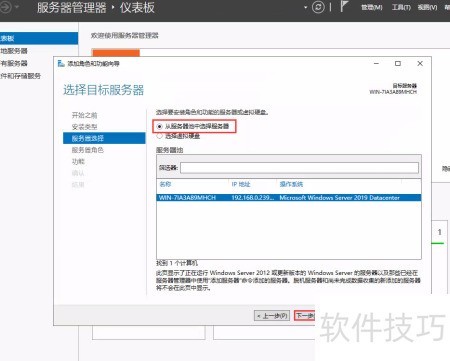Click the wizard title bar icon
Image resolution: width=450 pixels, height=361 pixels.
click(x=61, y=63)
